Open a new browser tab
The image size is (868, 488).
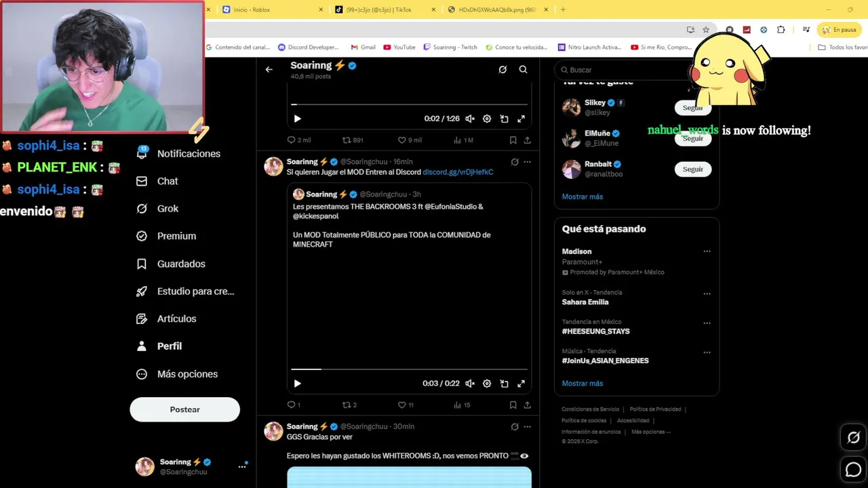click(563, 9)
